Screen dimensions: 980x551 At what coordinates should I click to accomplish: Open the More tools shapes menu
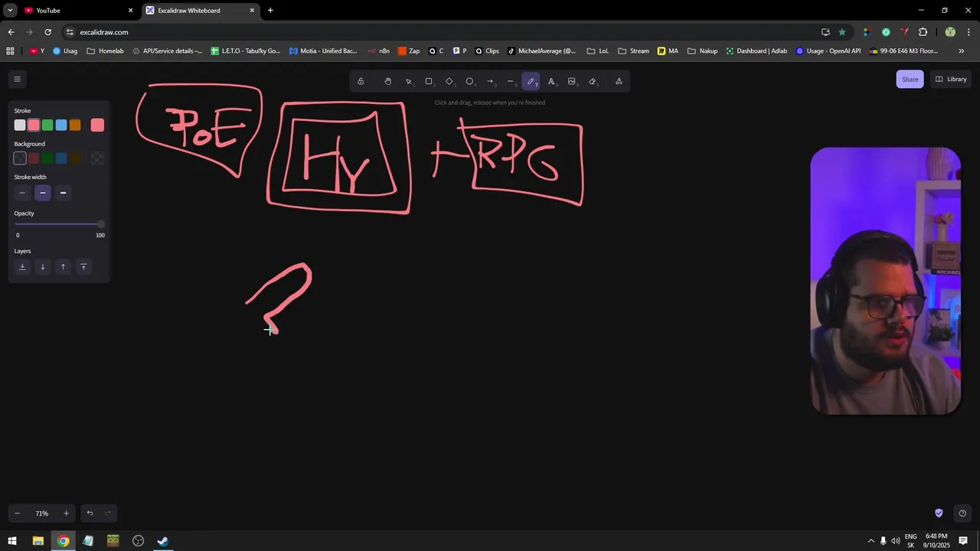[x=619, y=81]
